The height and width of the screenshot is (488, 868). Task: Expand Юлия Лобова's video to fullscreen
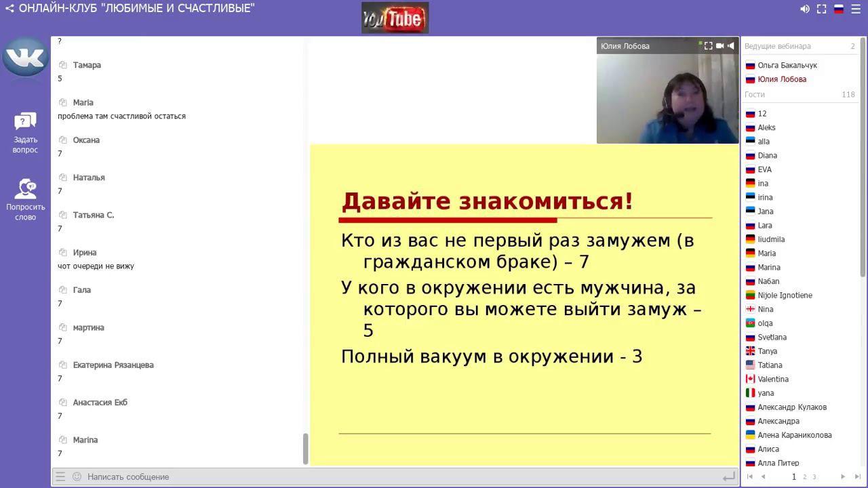tap(708, 46)
